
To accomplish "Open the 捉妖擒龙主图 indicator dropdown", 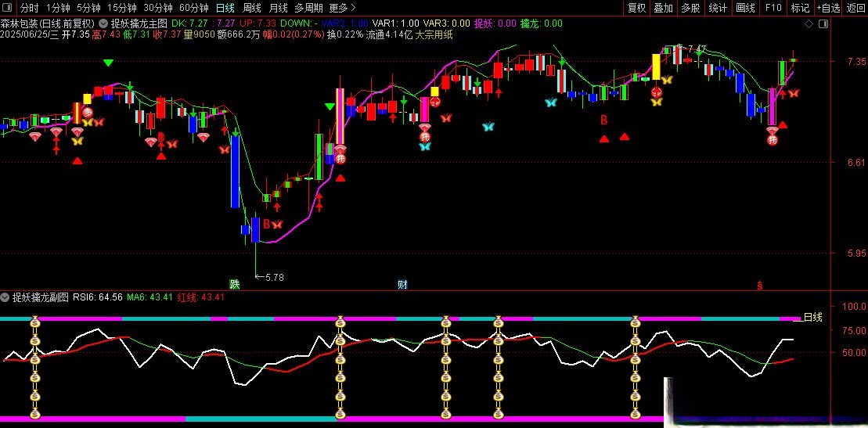I will (x=103, y=23).
